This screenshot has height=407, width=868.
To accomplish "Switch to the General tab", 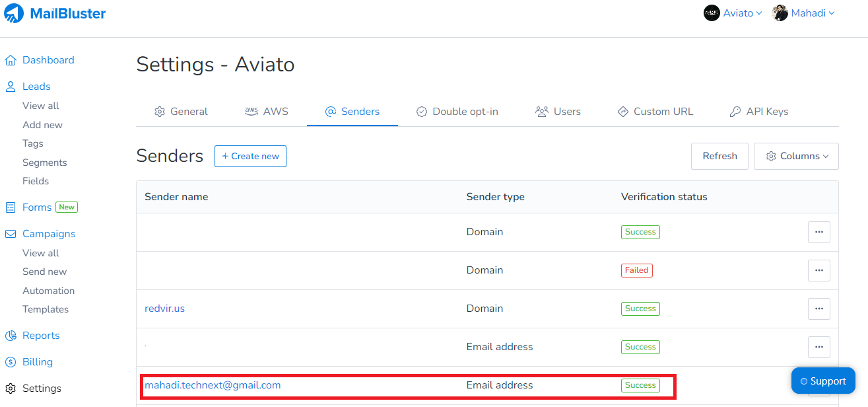I will 181,112.
